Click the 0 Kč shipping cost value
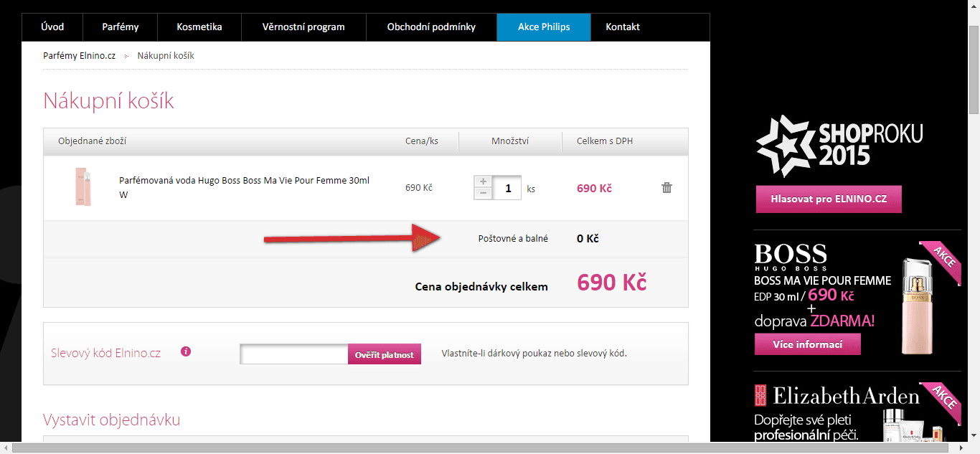The image size is (980, 454). tap(588, 238)
